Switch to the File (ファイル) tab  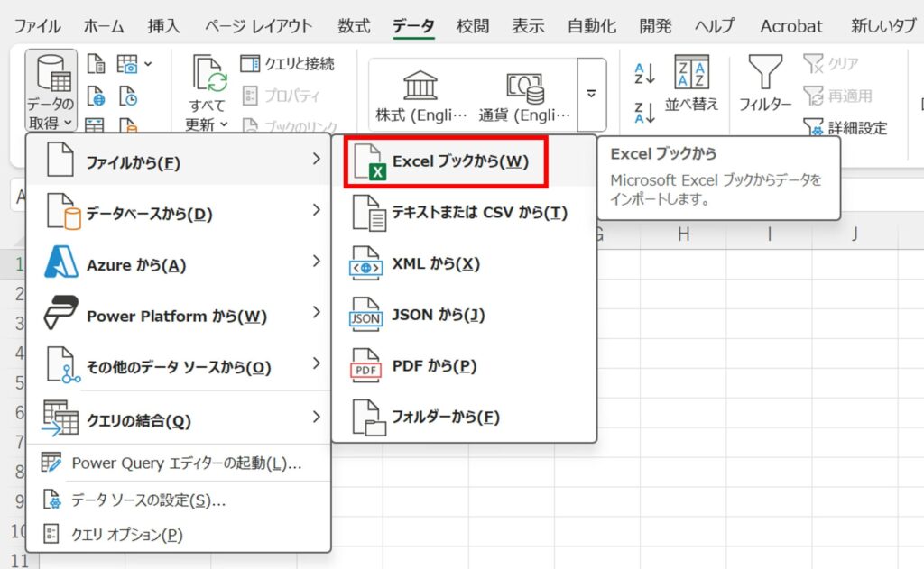(37, 26)
